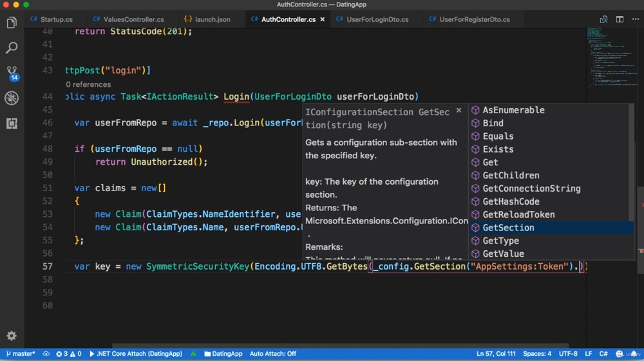Toggle Auto Attach in status bar
The height and width of the screenshot is (361, 644).
[272, 354]
